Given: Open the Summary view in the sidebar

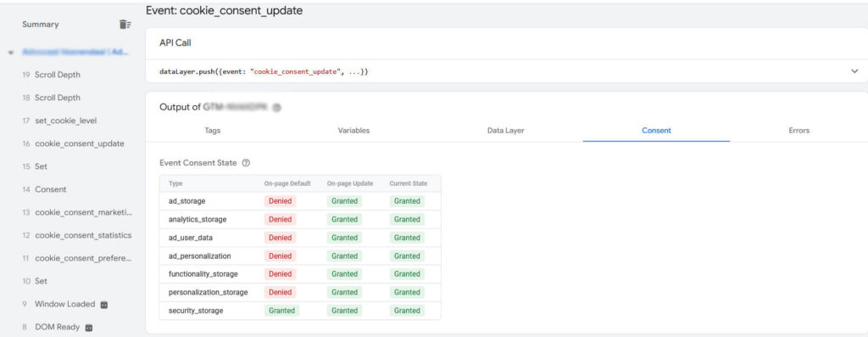Looking at the screenshot, I should (x=41, y=25).
